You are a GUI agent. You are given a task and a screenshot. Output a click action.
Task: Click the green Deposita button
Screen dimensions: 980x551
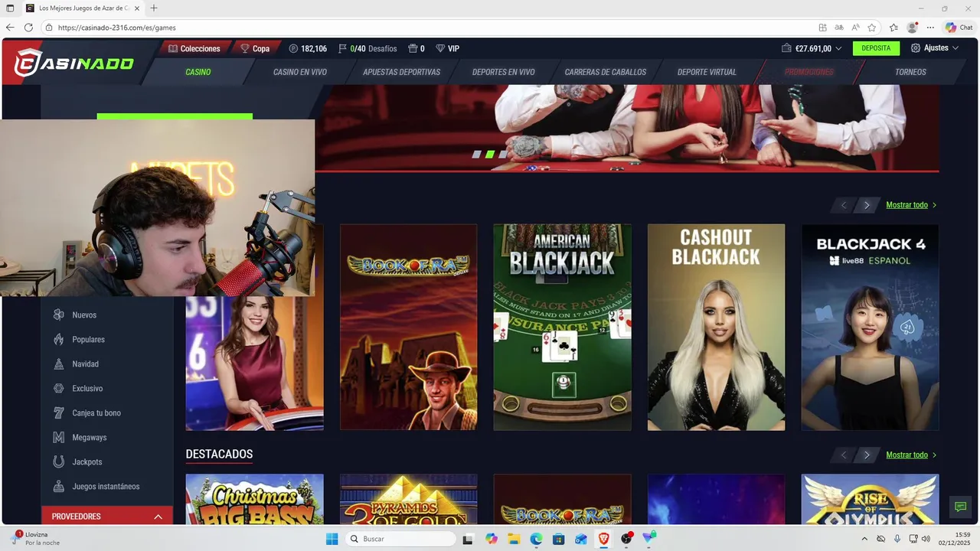coord(876,47)
